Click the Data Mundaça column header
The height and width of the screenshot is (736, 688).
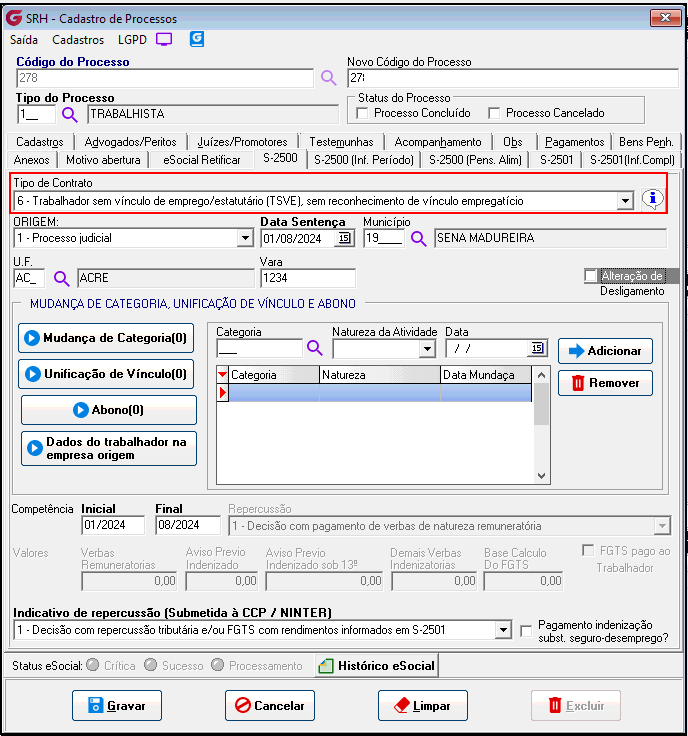click(486, 375)
